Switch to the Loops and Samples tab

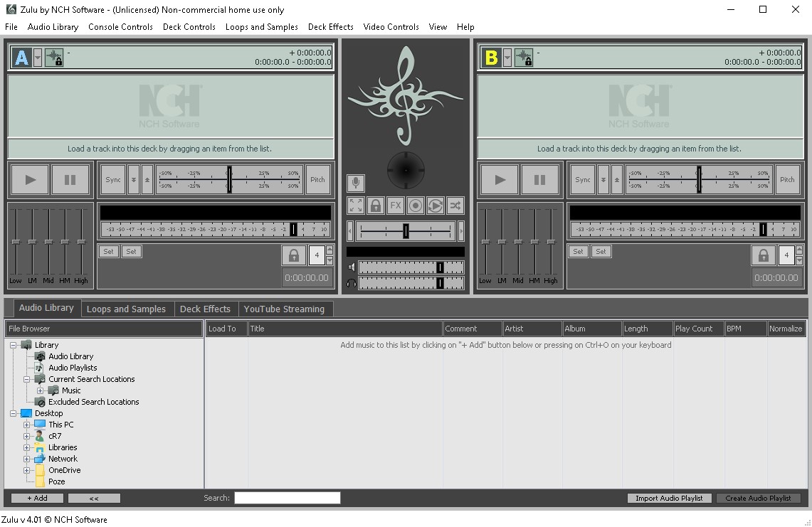click(127, 309)
